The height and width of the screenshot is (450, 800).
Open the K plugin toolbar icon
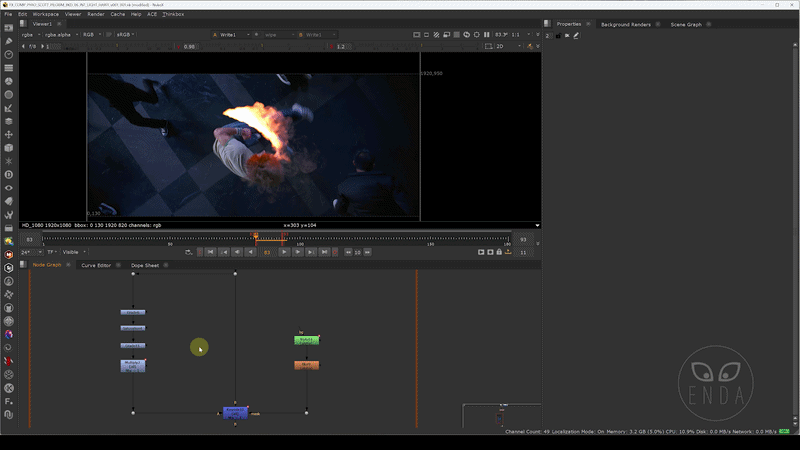(x=9, y=388)
